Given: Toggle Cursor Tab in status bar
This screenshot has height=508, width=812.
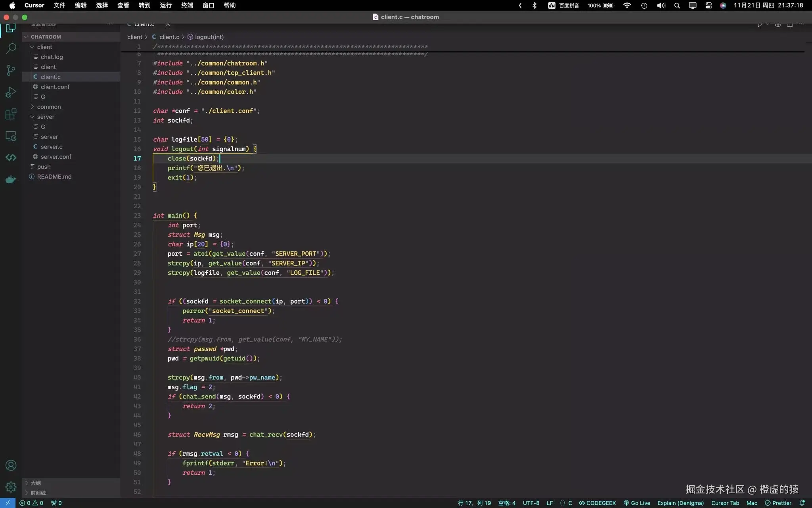Looking at the screenshot, I should click(x=725, y=503).
